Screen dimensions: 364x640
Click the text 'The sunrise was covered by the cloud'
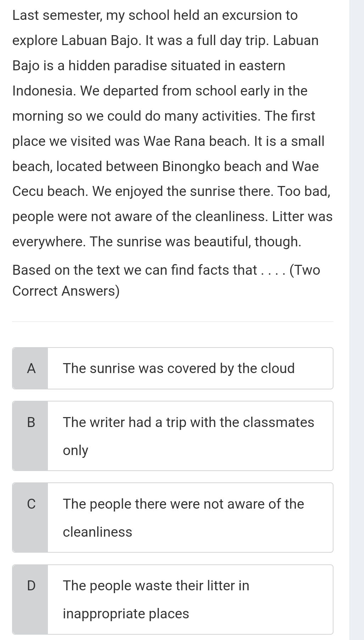coord(178,368)
